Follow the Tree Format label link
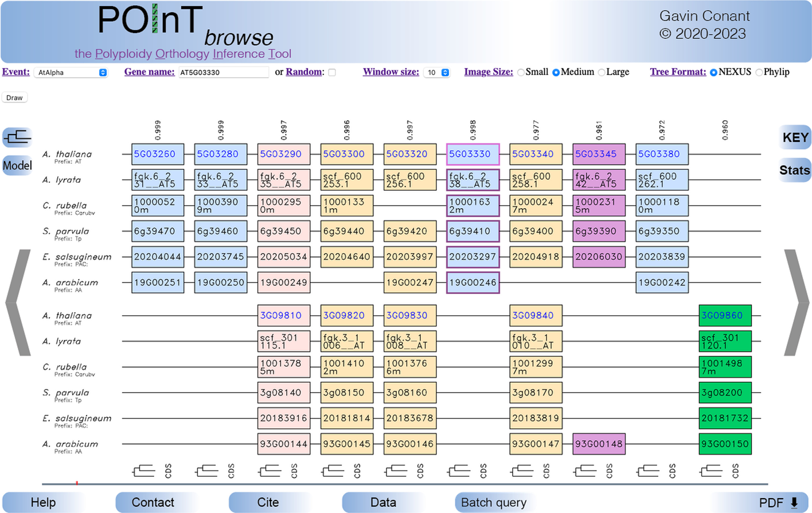This screenshot has width=812, height=513. [x=678, y=72]
